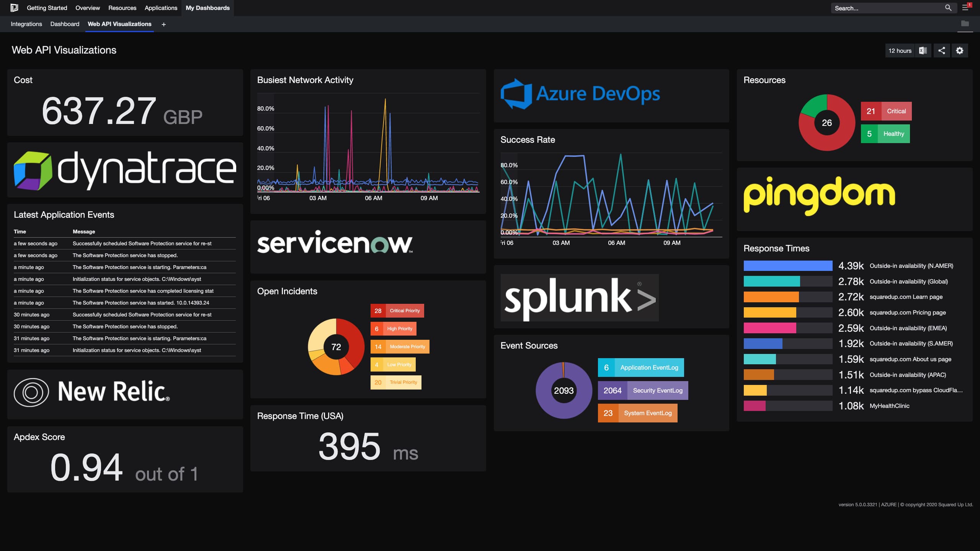Click the Open Incidents donut showing 72
Viewport: 980px width, 551px height.
click(336, 347)
